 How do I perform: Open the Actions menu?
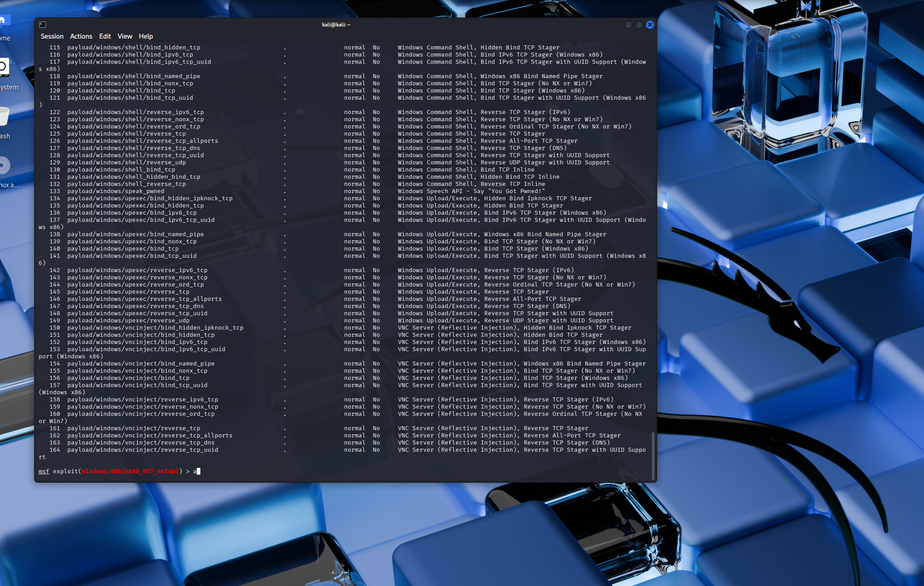81,36
